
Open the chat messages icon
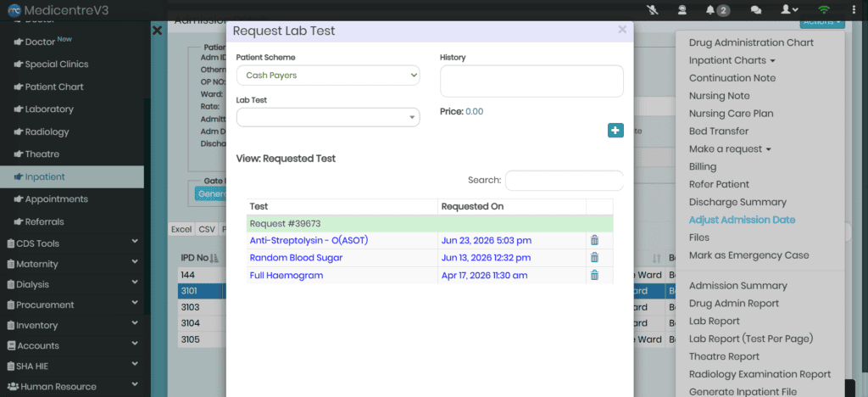[755, 10]
